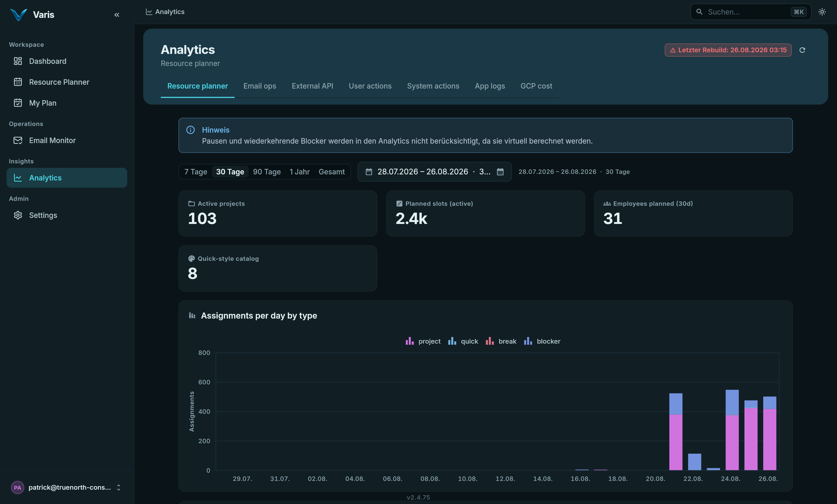Image resolution: width=837 pixels, height=504 pixels.
Task: Click the My Plan calendar-check icon
Action: 18,103
